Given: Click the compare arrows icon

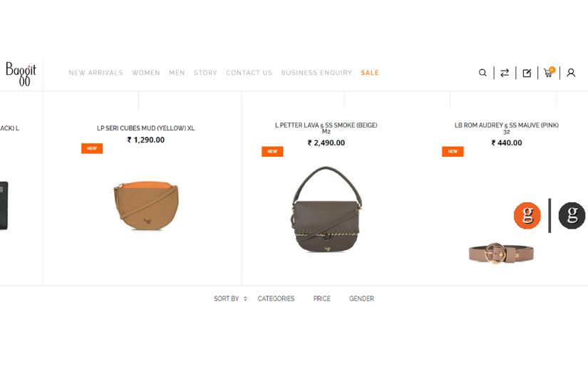Looking at the screenshot, I should pyautogui.click(x=505, y=73).
